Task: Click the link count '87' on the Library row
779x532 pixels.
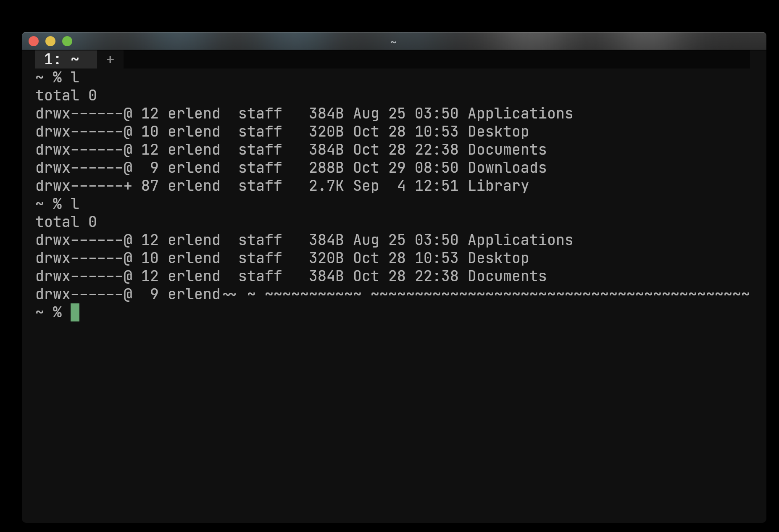Action: click(x=150, y=186)
